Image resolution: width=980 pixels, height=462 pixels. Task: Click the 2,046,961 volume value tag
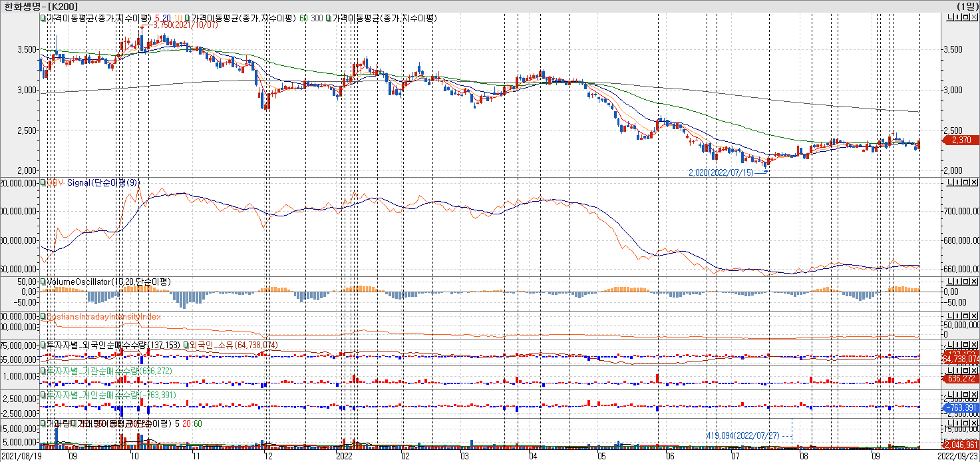(961, 444)
